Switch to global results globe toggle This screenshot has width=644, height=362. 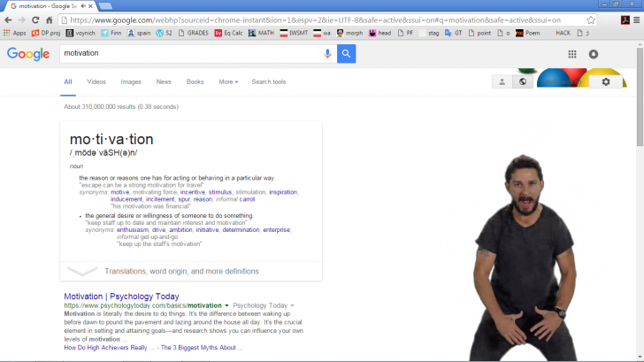(x=523, y=81)
